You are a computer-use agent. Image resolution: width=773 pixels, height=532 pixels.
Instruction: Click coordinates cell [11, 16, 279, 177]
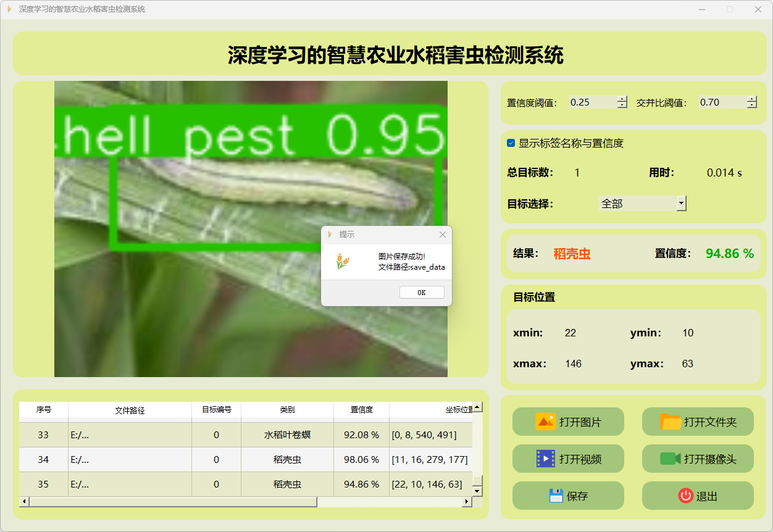(x=431, y=460)
